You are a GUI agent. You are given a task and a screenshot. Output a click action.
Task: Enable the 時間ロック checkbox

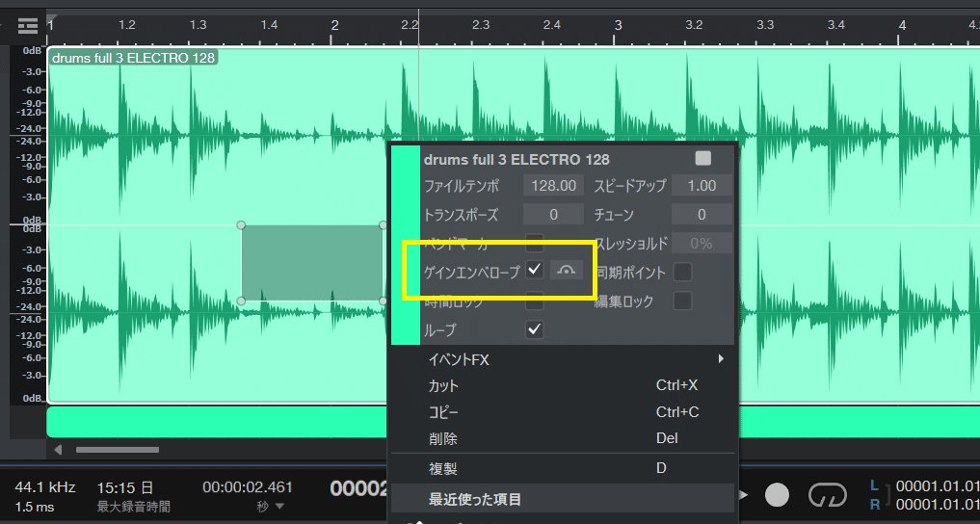535,301
